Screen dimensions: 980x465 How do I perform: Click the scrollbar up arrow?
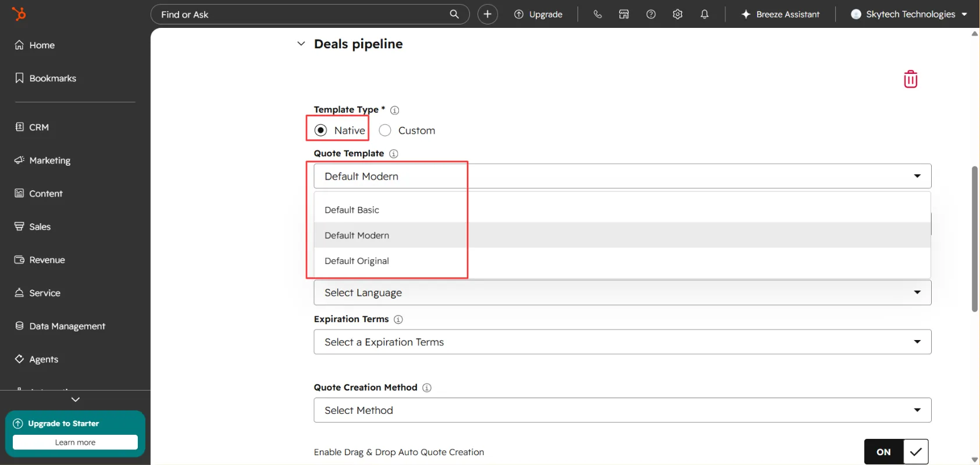pyautogui.click(x=975, y=34)
